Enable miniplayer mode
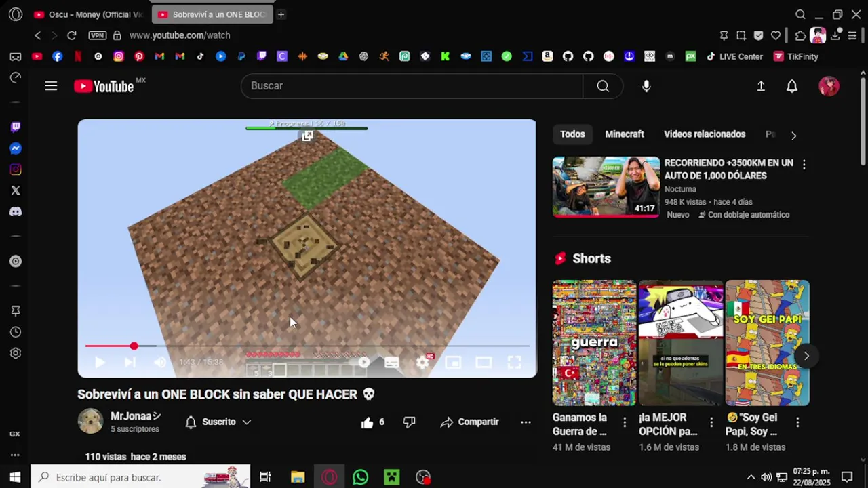 453,363
